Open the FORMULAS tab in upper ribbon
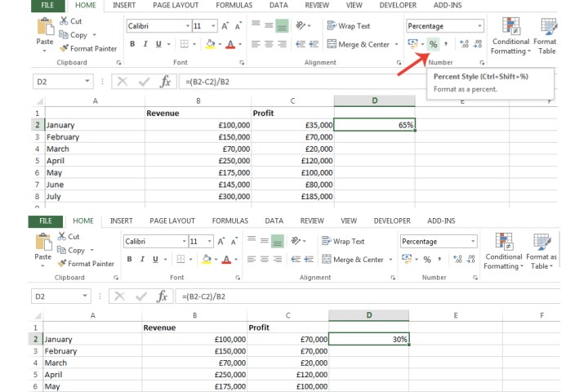 click(x=234, y=5)
